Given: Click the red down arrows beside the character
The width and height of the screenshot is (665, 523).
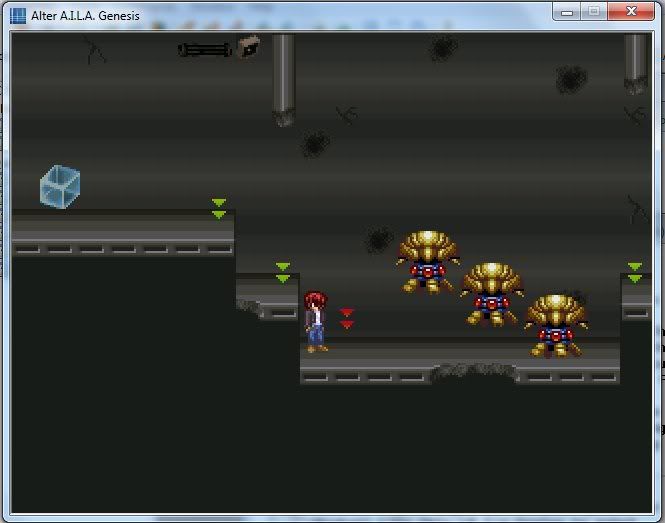Looking at the screenshot, I should click(x=346, y=319).
